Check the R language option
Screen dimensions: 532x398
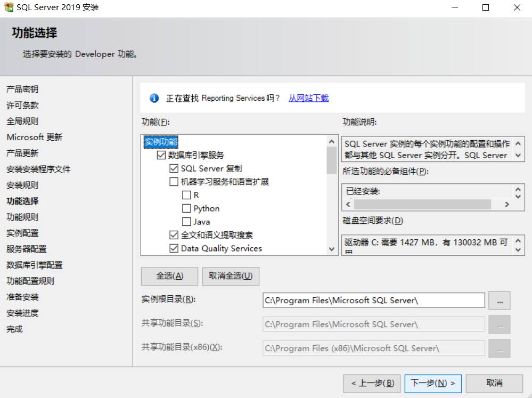pos(186,194)
